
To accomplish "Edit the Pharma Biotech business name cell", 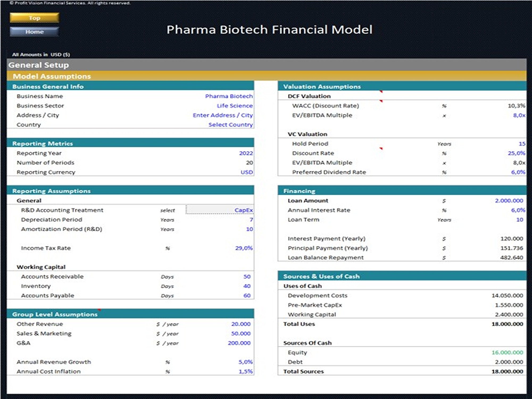I will coord(229,96).
